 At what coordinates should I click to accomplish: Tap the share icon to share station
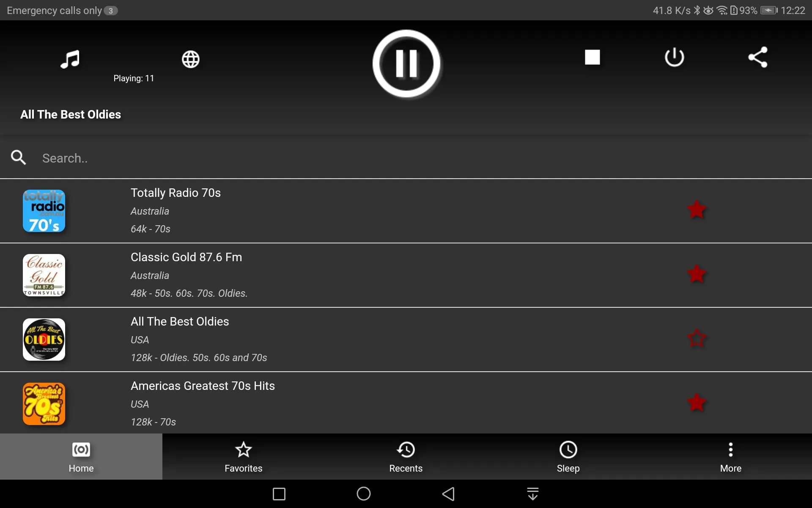coord(757,57)
